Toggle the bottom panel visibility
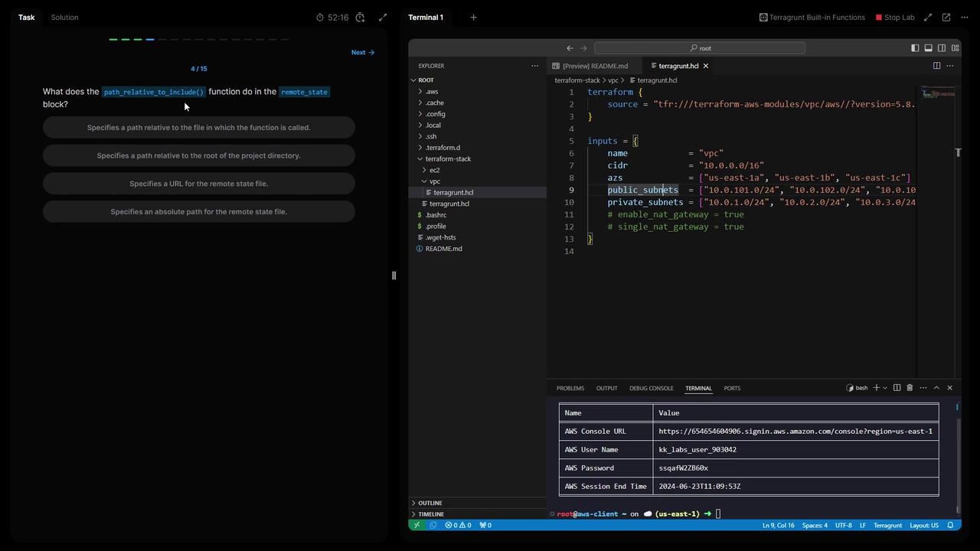This screenshot has width=980, height=551. coord(928,48)
